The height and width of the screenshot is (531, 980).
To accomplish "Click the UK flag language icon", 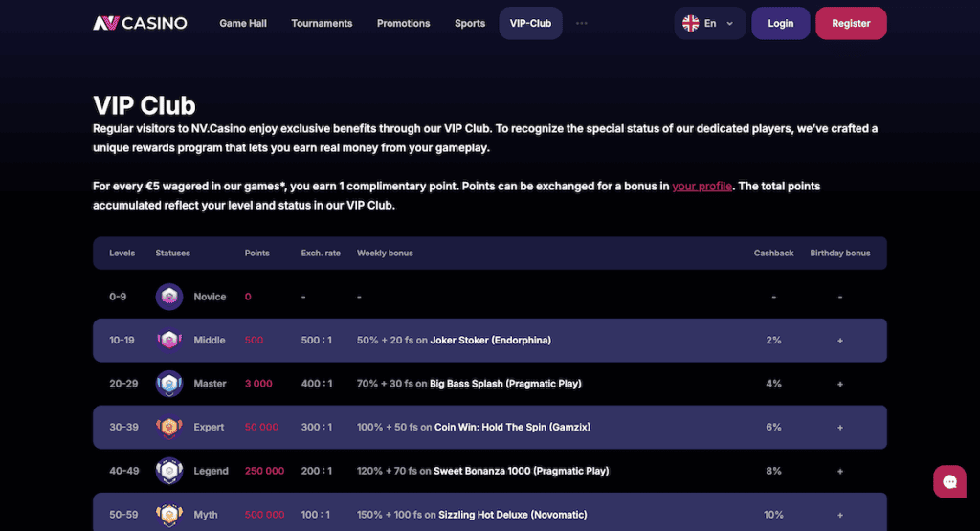I will 691,23.
